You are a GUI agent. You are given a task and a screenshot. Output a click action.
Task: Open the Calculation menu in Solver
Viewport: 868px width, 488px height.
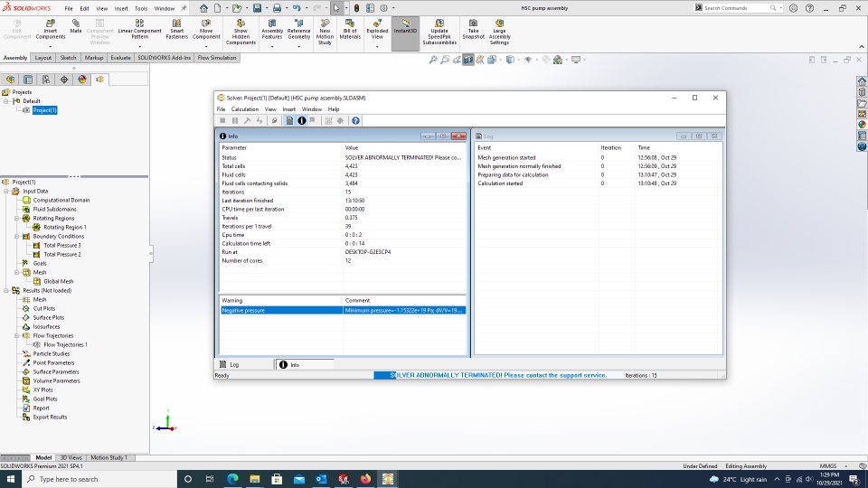[245, 109]
